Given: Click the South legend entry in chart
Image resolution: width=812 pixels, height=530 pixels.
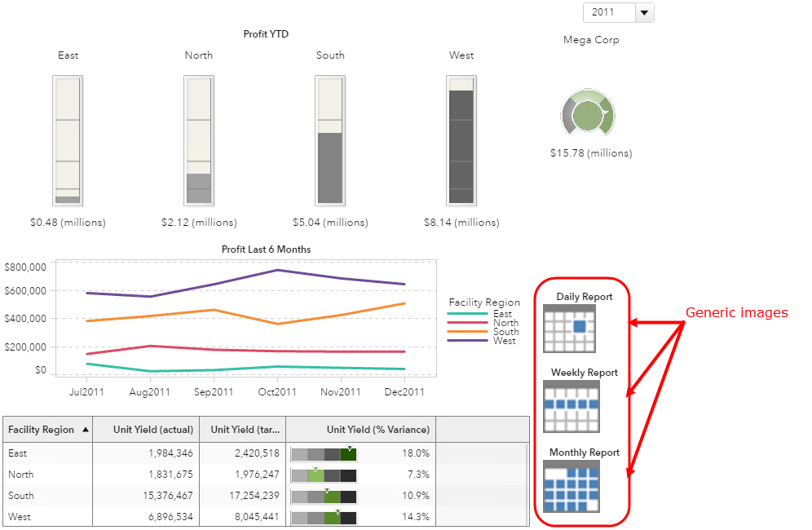Looking at the screenshot, I should [505, 332].
